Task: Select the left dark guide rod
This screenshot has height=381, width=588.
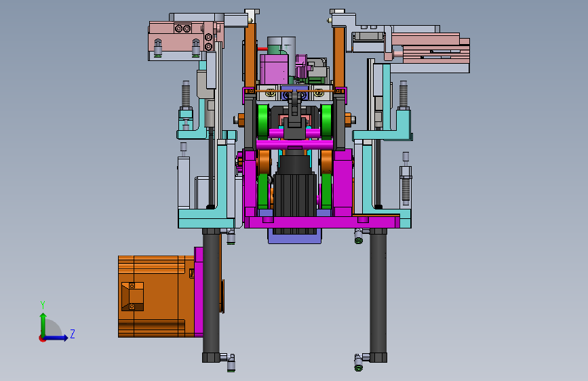Action: pyautogui.click(x=212, y=294)
